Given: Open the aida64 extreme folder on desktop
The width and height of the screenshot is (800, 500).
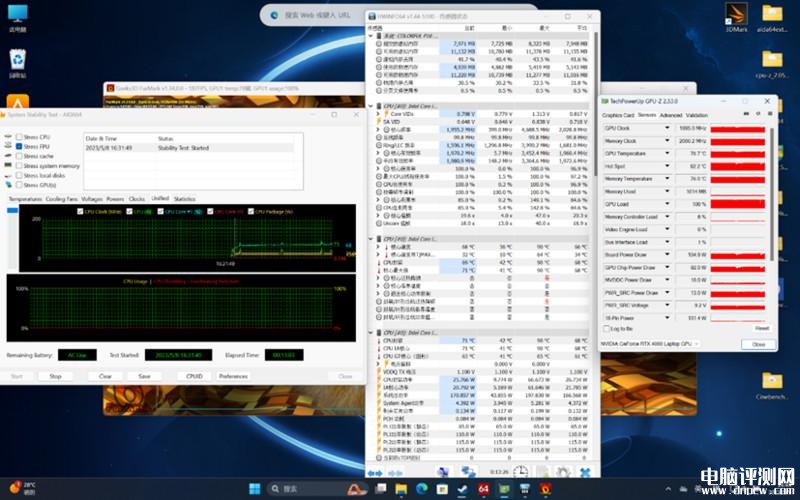Looking at the screenshot, I should [772, 17].
